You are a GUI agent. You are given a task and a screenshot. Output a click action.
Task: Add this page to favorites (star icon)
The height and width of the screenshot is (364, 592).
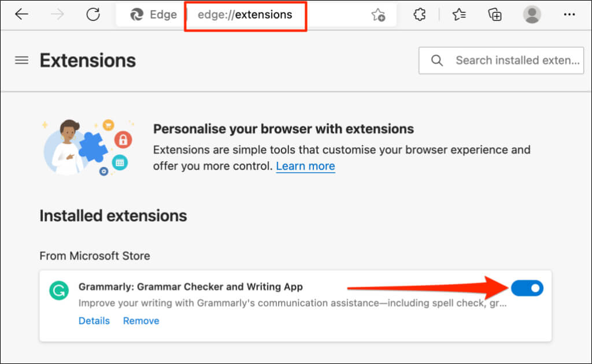[x=378, y=15]
